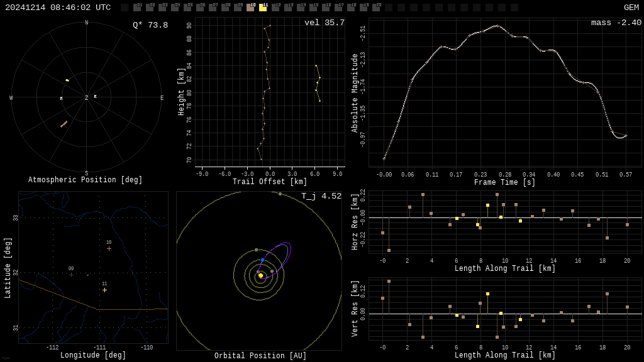
Task: Click the Horz Res [km] axis label
Action: coord(355,222)
